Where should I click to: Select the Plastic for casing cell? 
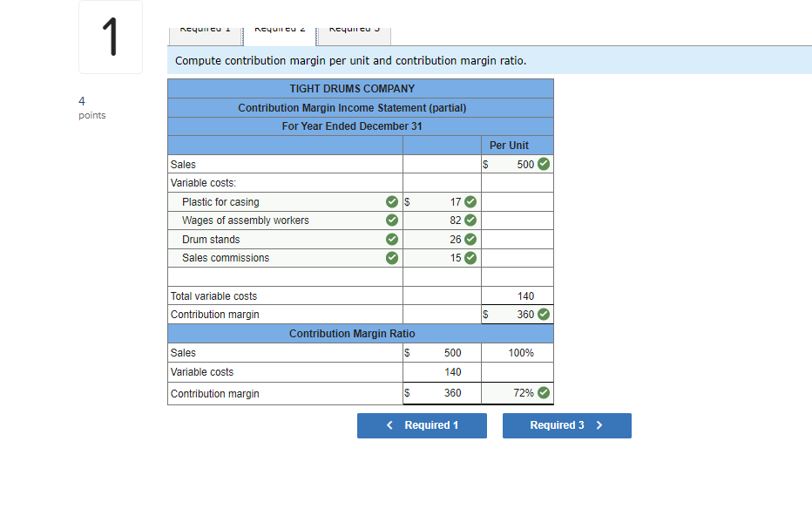point(286,202)
